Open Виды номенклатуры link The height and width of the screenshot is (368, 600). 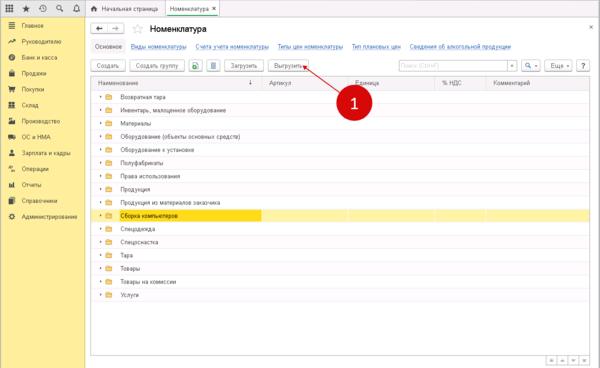[x=158, y=47]
